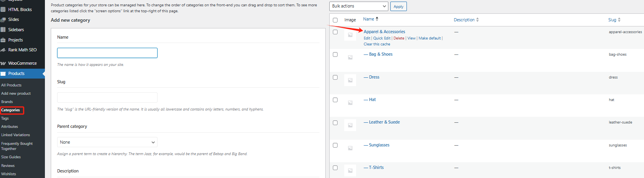Open the Bulk actions dropdown
Screen dimensions: 644x178
[x=359, y=6]
